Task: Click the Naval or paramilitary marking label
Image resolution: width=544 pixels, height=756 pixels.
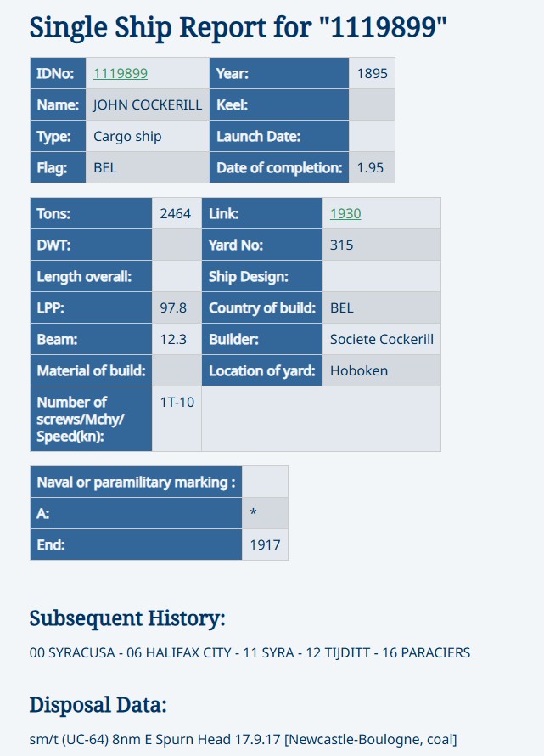Action: (x=136, y=482)
